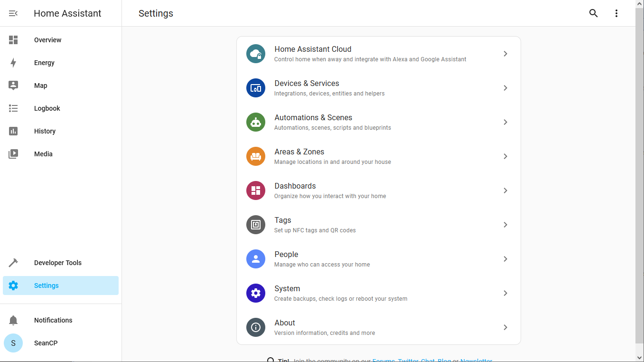The width and height of the screenshot is (644, 362).
Task: Choose the Logbook sidebar label
Action: [47, 108]
